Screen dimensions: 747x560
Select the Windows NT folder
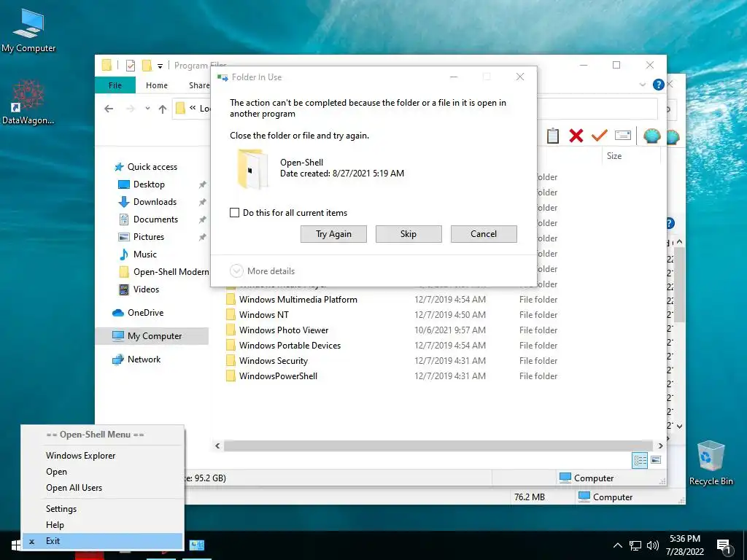click(263, 315)
